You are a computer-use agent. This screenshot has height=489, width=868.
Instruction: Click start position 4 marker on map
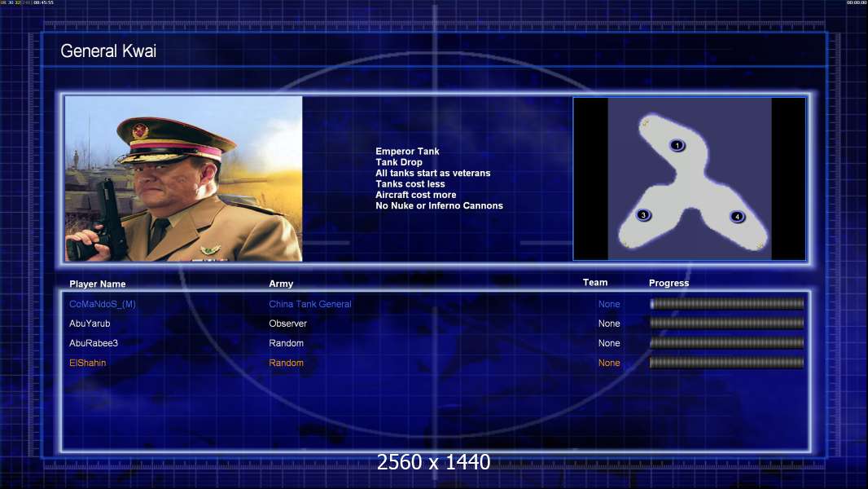737,217
